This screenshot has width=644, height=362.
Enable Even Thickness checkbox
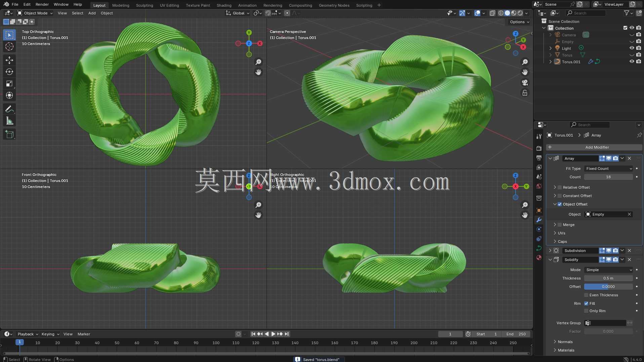(x=586, y=295)
